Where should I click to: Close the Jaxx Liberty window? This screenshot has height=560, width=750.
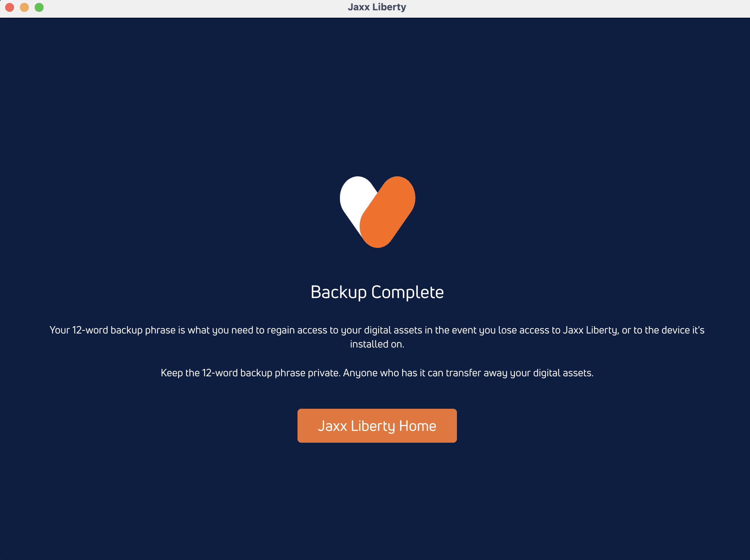pyautogui.click(x=10, y=7)
